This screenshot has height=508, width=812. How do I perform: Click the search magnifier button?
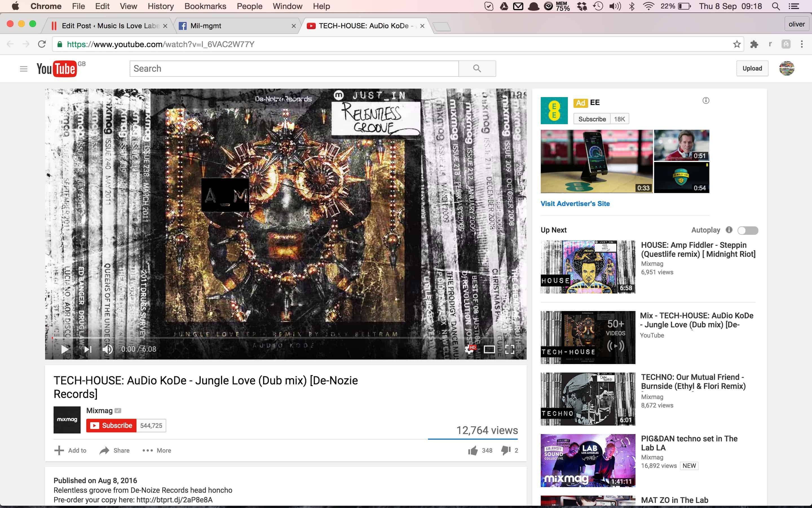477,69
